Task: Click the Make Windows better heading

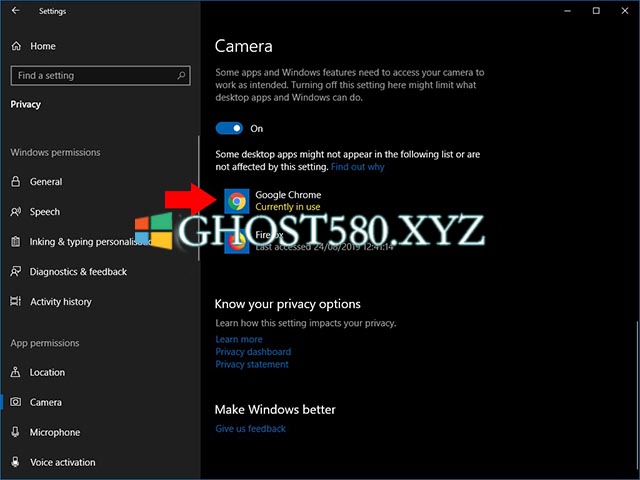Action: pyautogui.click(x=275, y=409)
